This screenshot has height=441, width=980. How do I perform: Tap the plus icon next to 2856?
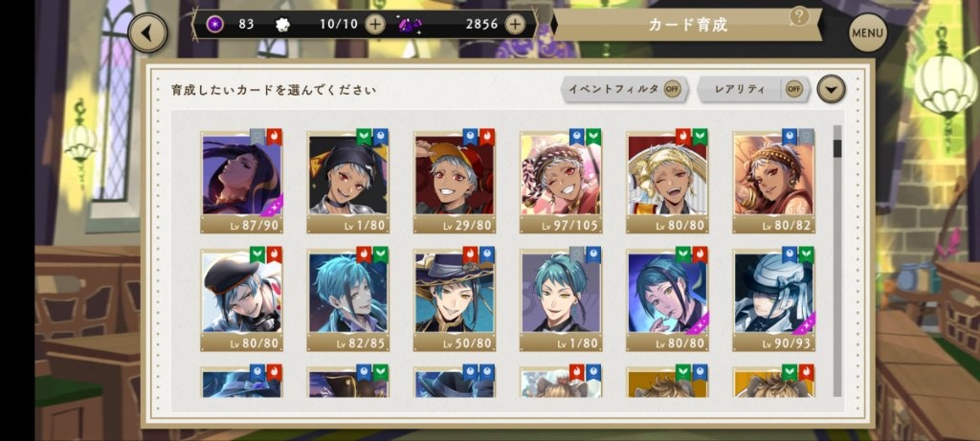[x=514, y=24]
